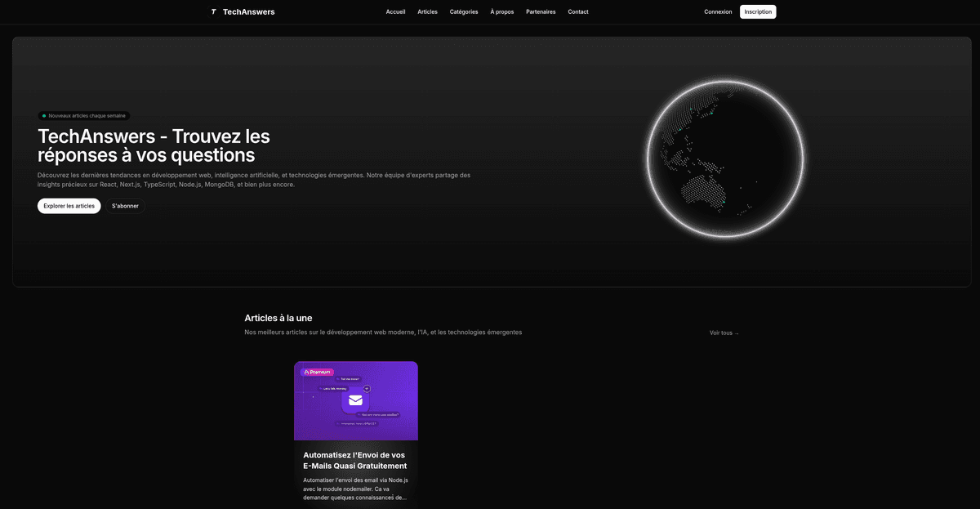The height and width of the screenshot is (509, 980).
Task: Click the Premium lock badge
Action: [318, 372]
